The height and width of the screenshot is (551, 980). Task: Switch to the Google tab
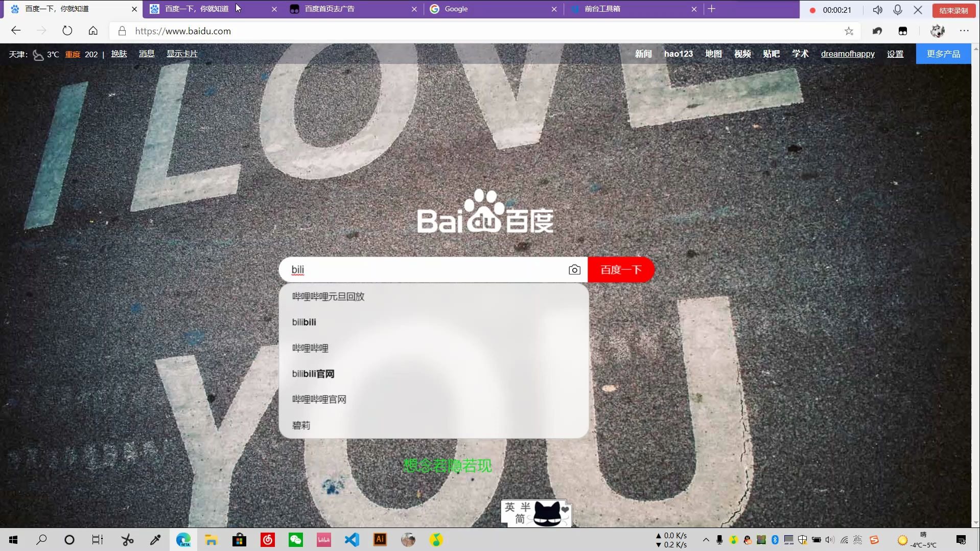click(x=494, y=9)
